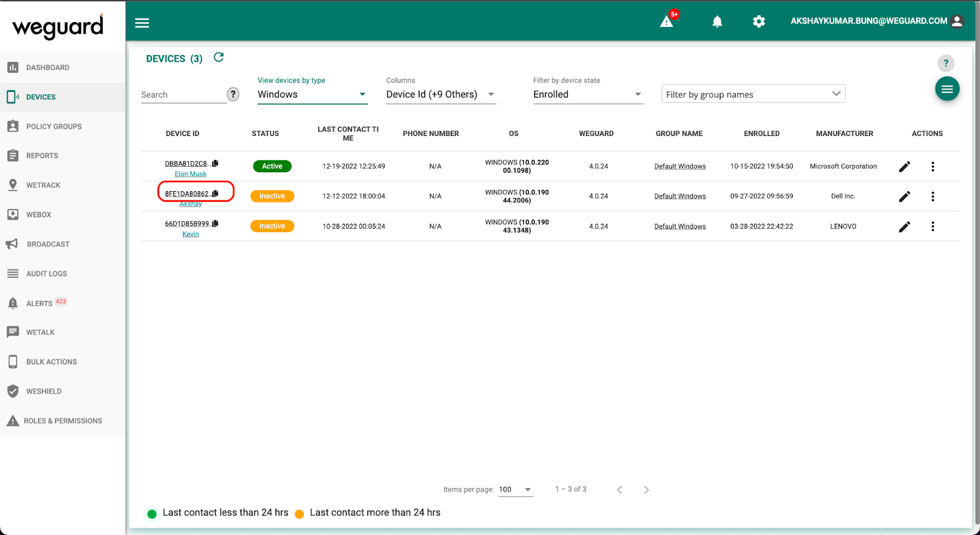980x535 pixels.
Task: Open Devices in the sidebar
Action: (62, 97)
